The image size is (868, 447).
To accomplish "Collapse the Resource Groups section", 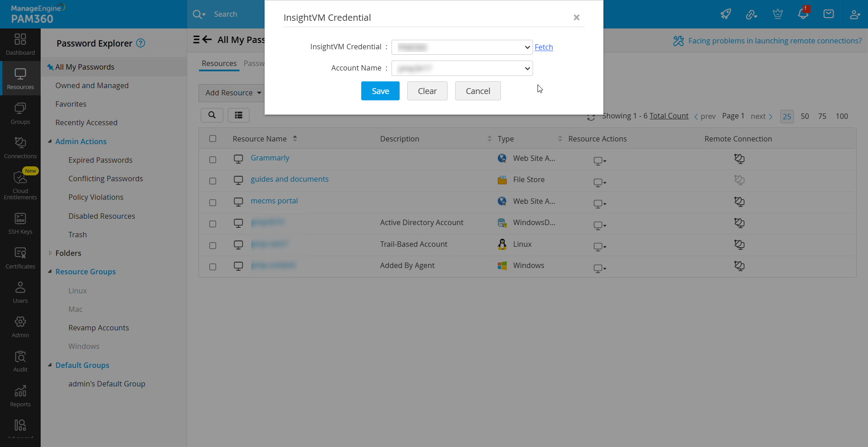I will 50,271.
